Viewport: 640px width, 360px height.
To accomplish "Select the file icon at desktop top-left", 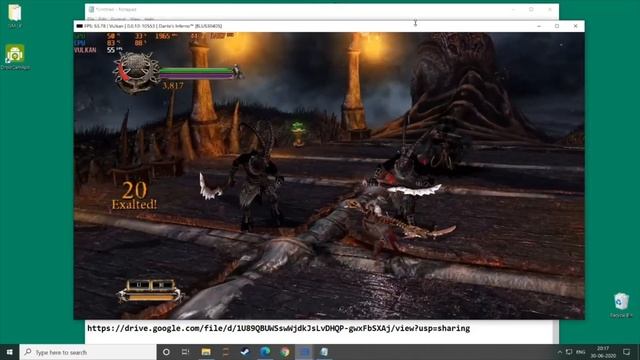I will tap(15, 16).
